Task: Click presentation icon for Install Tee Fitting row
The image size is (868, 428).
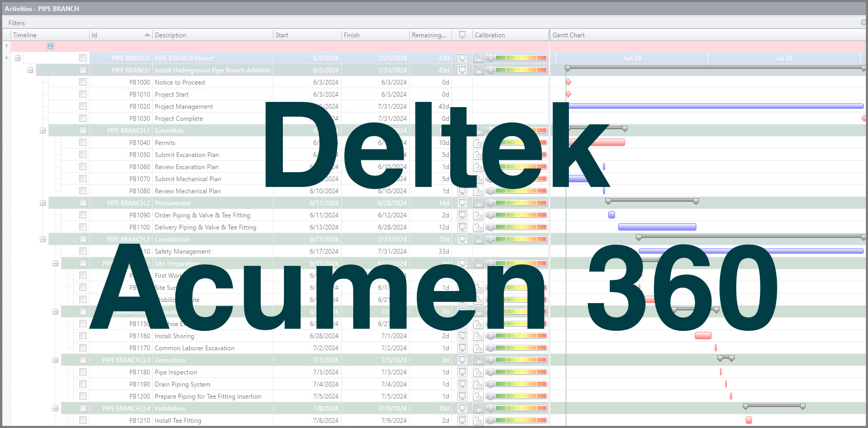Action: click(x=462, y=420)
